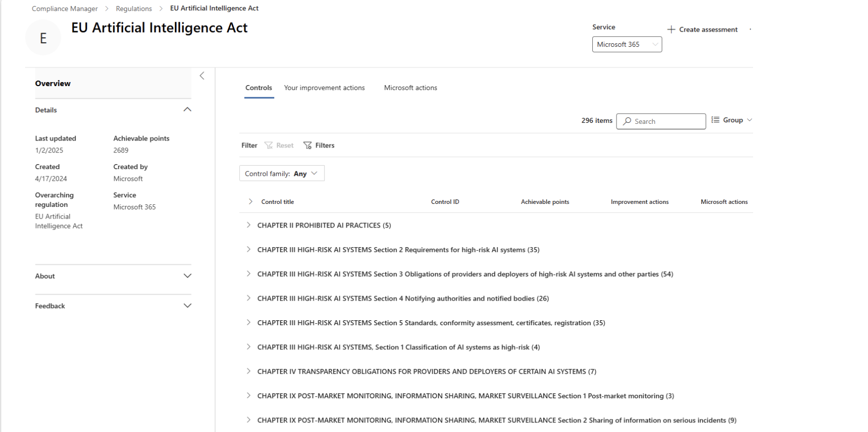Expand Chapter II Prohibited AI Practices group
The width and height of the screenshot is (868, 432).
click(x=249, y=225)
